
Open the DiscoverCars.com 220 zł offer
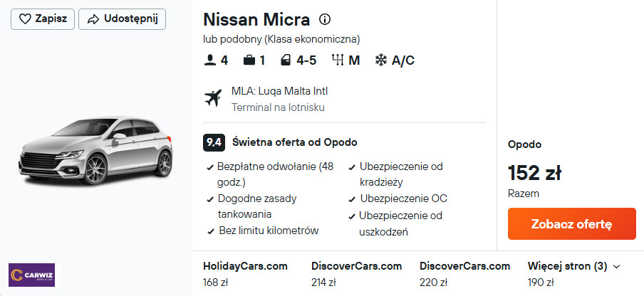click(464, 274)
